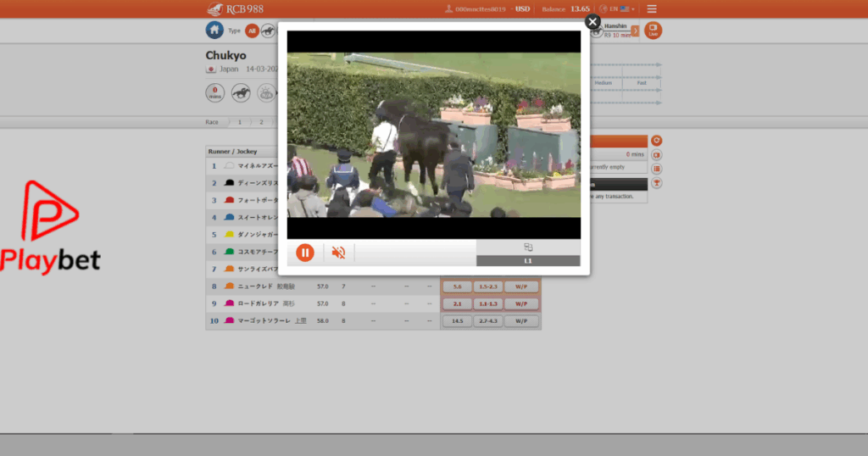Pause the live race video
Viewport: 868px width, 456px height.
(305, 253)
